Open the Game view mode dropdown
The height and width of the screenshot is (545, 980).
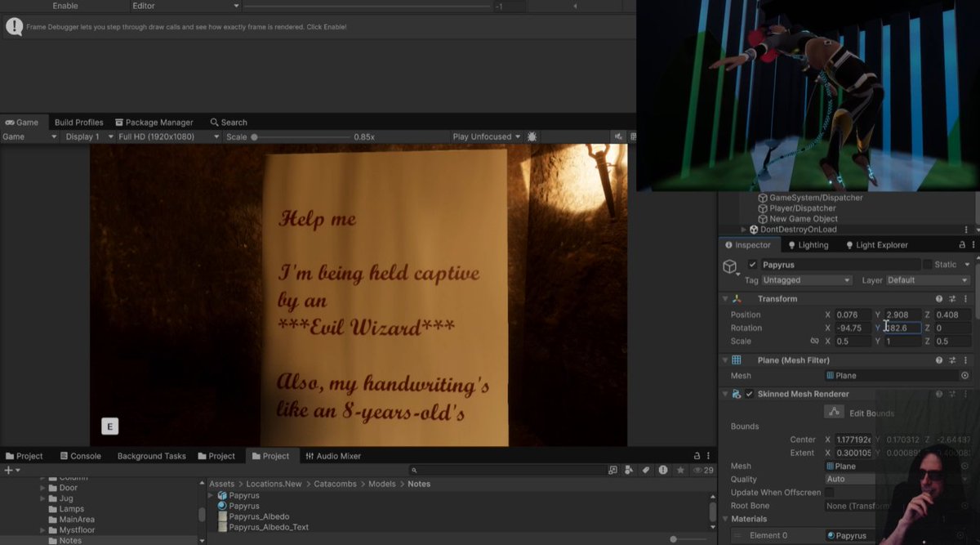(30, 136)
